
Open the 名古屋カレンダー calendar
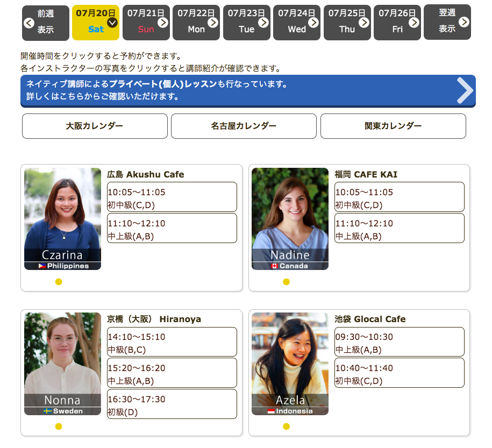pos(244,126)
